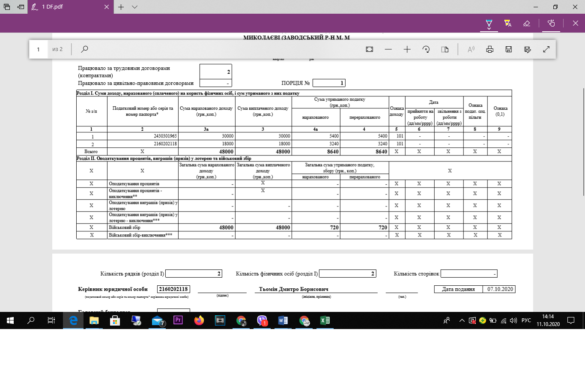This screenshot has width=585, height=392.
Task: Select the Eraser tool
Action: (x=527, y=23)
